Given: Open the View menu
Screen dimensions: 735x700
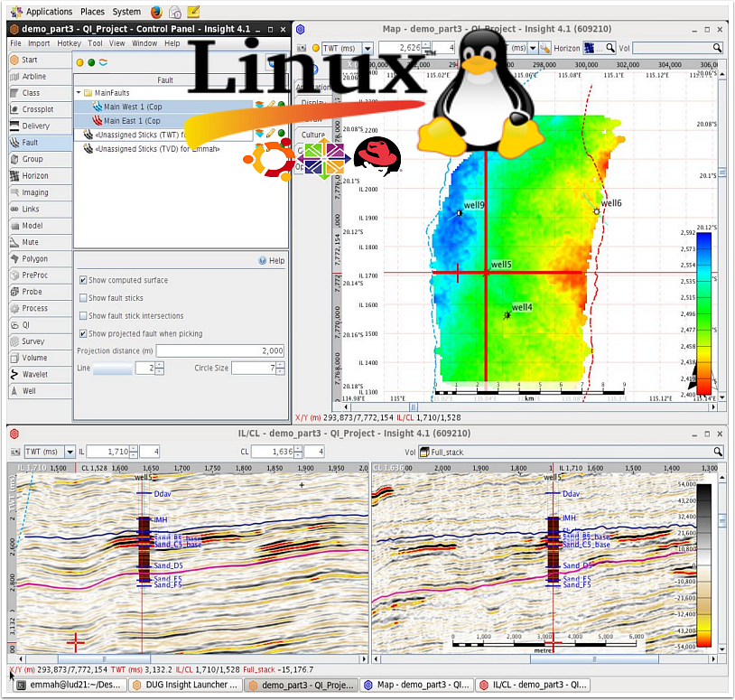Looking at the screenshot, I should tap(117, 43).
